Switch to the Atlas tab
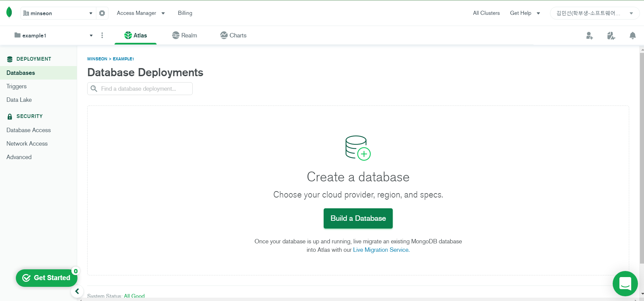 136,35
